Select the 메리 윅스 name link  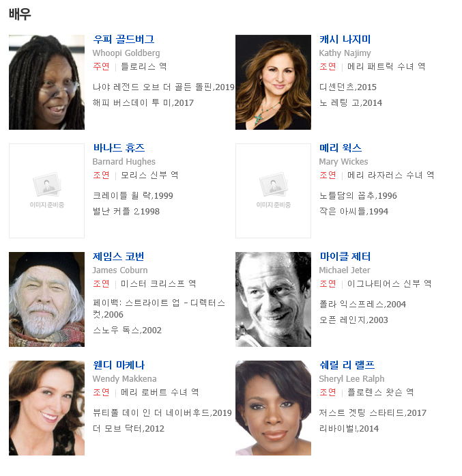point(341,148)
